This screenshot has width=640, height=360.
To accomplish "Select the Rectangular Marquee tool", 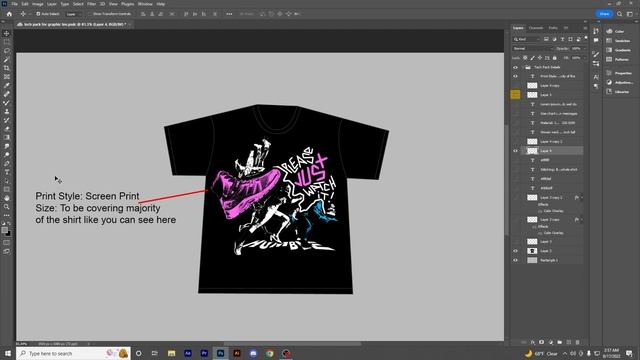I will pos(7,42).
